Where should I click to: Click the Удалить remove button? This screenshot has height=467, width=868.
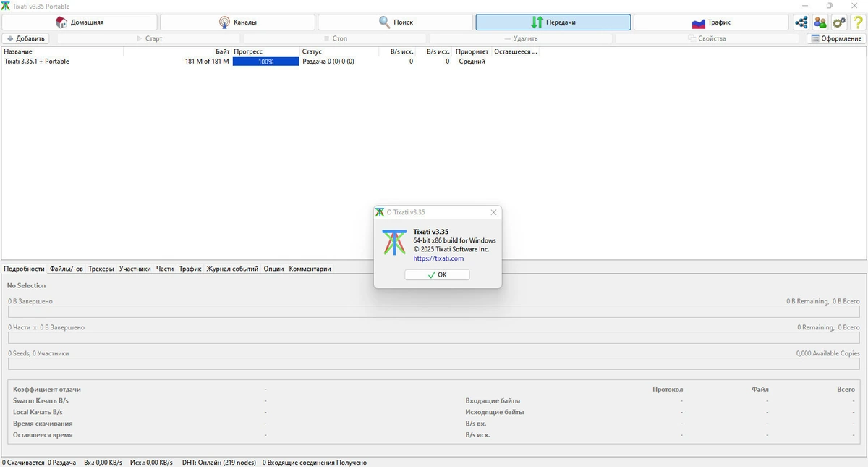(x=521, y=38)
